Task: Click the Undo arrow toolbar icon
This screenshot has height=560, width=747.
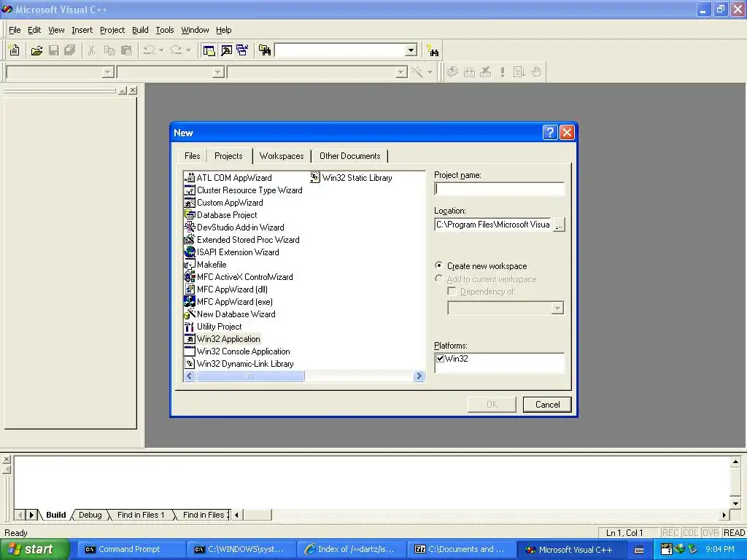Action: click(150, 50)
